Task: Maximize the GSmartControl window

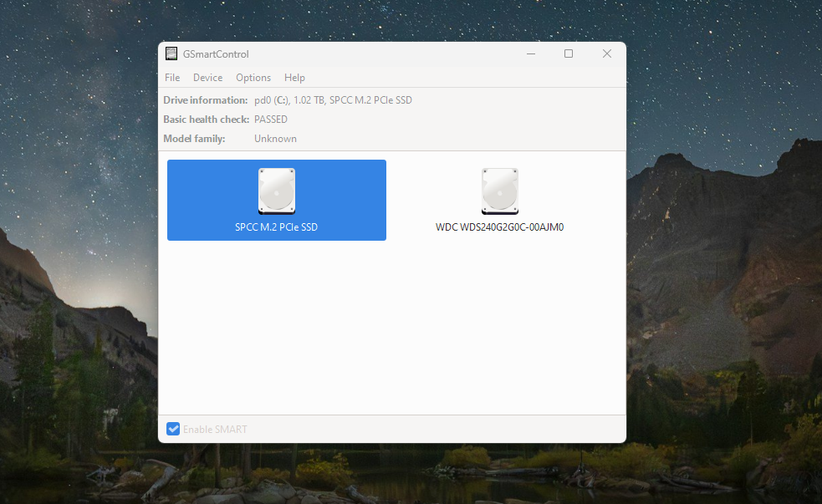Action: tap(569, 54)
